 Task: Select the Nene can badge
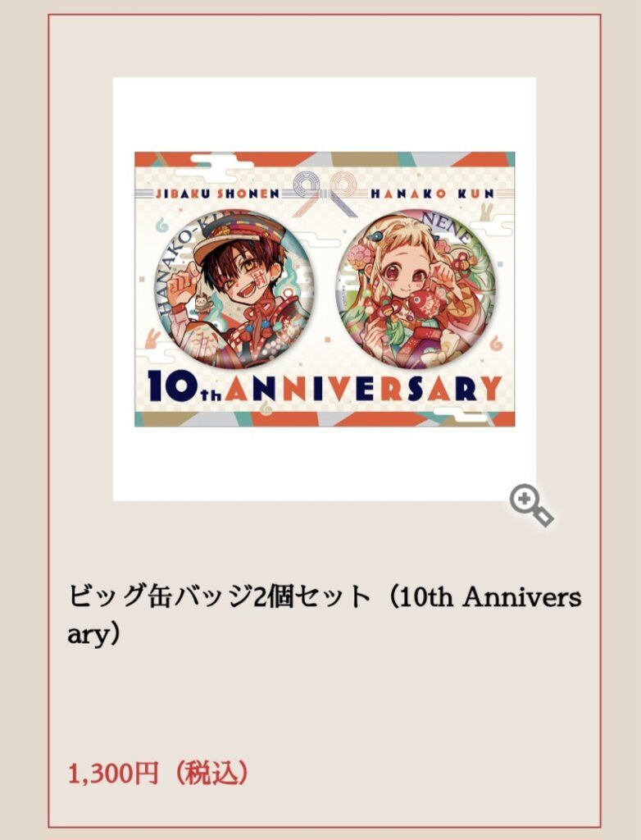coord(416,290)
